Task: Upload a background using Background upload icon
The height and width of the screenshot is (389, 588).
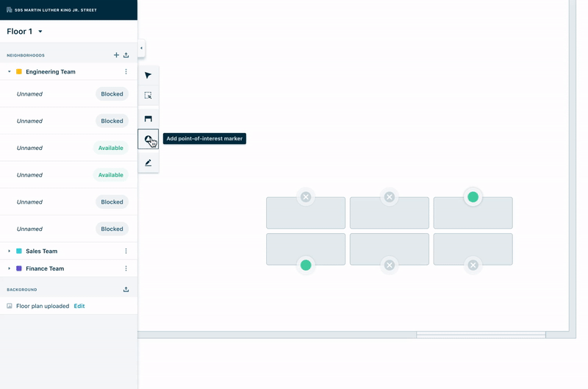Action: 126,289
